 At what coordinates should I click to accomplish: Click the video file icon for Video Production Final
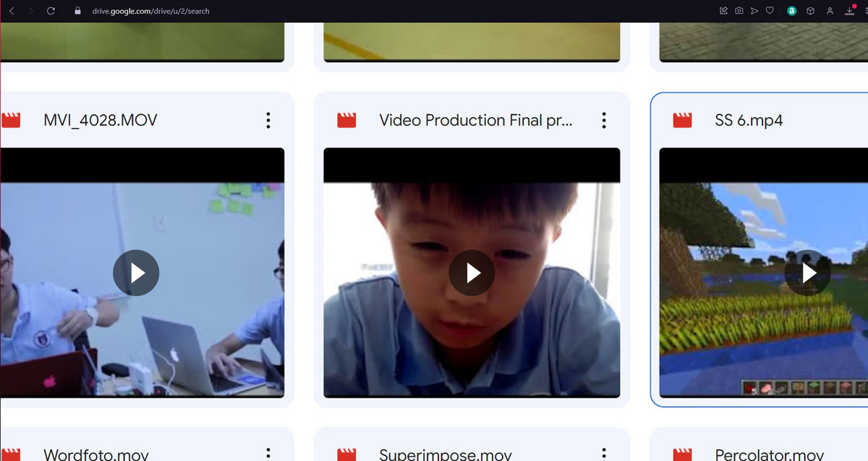pyautogui.click(x=346, y=121)
